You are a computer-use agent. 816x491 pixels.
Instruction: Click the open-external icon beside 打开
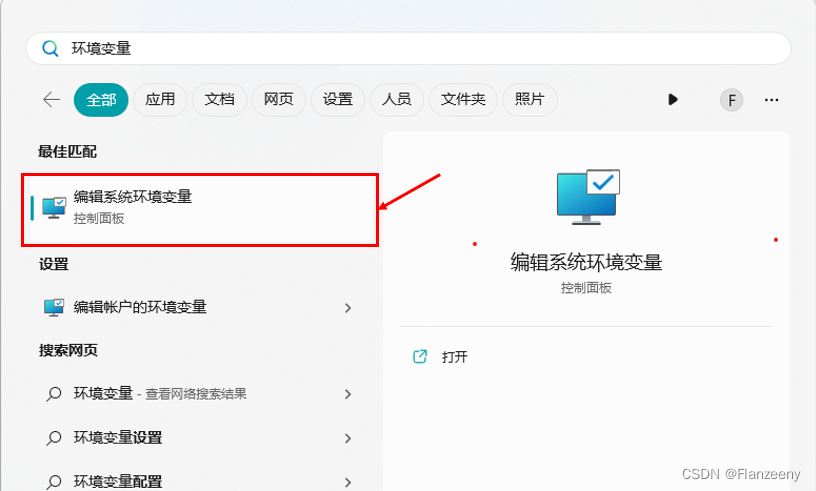tap(420, 357)
